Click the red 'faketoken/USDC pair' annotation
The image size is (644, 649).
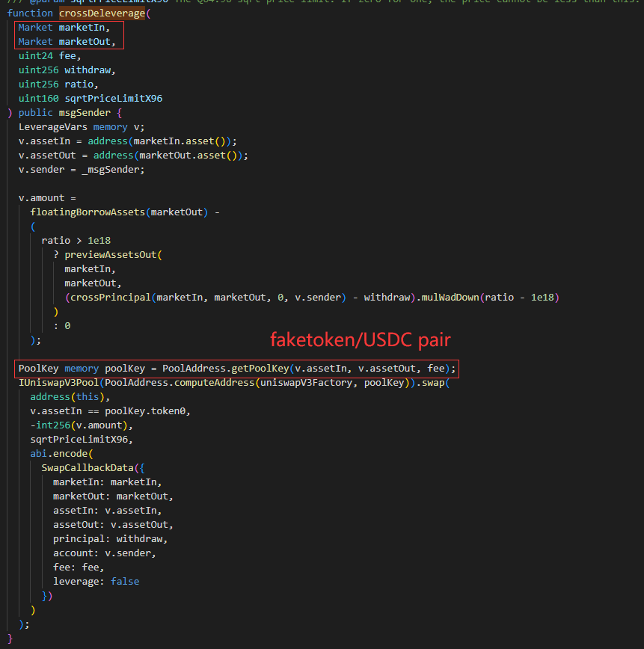(361, 340)
